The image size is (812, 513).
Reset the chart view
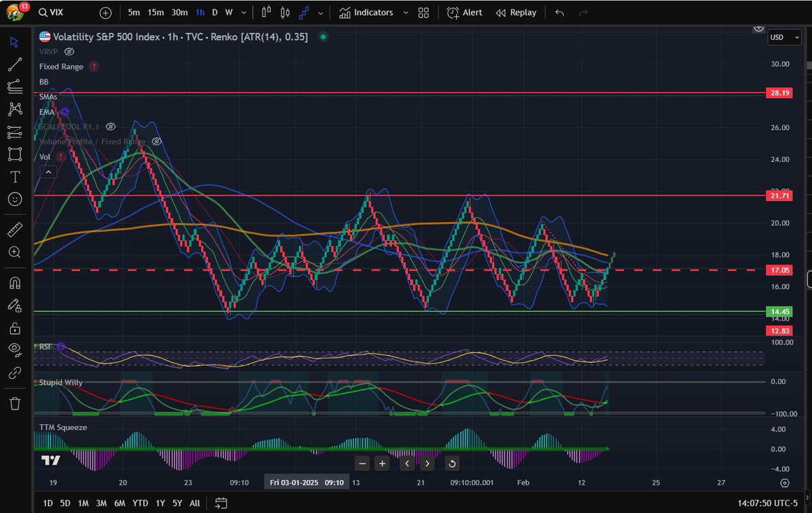tap(451, 464)
